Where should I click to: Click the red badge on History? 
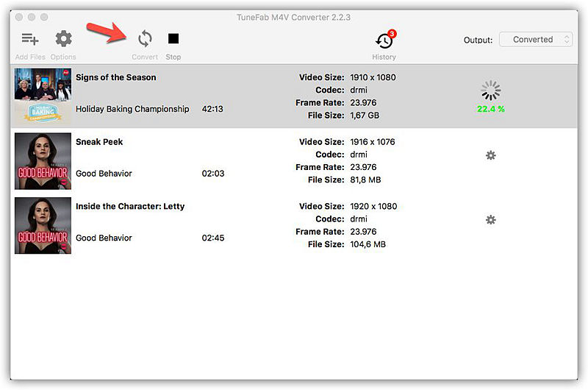pyautogui.click(x=392, y=33)
